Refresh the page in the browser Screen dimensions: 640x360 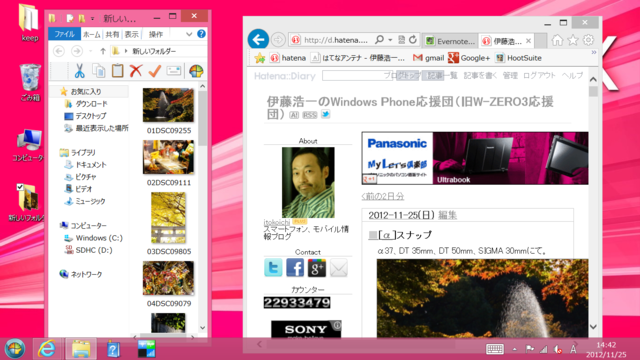click(413, 40)
